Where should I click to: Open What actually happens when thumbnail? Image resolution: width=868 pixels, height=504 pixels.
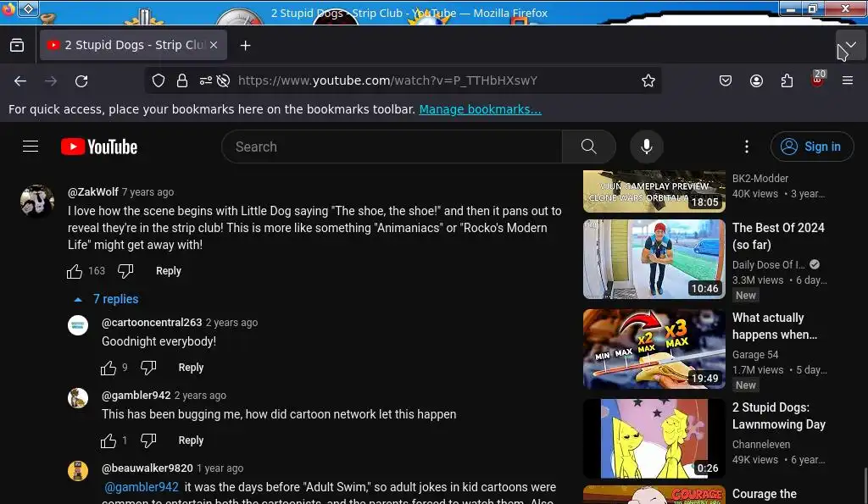(x=654, y=349)
